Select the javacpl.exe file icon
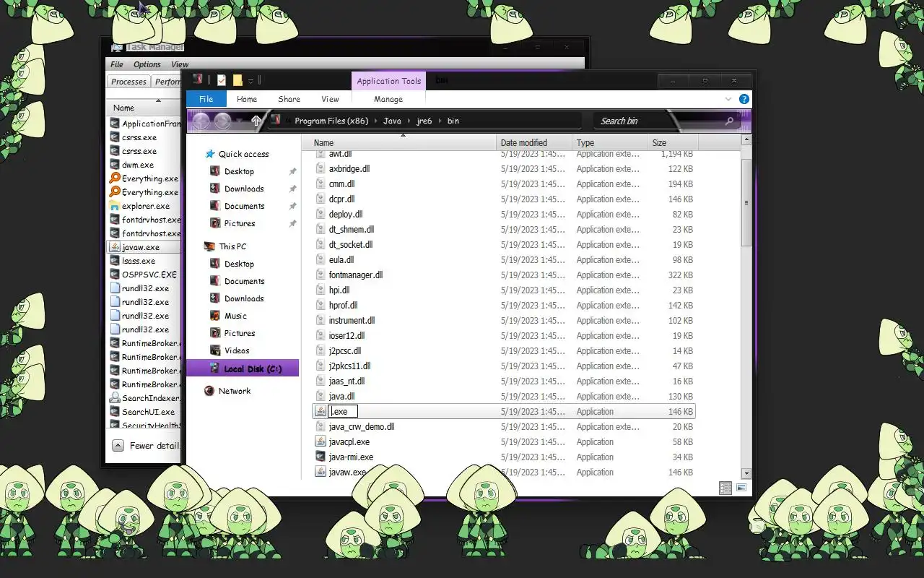Screen dimensions: 924x578 click(321, 441)
